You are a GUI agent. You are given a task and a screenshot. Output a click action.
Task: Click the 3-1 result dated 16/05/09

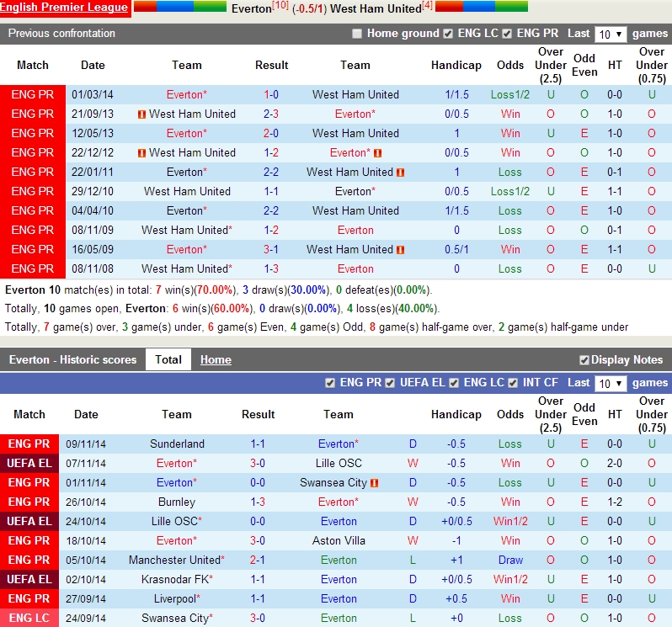pos(271,249)
